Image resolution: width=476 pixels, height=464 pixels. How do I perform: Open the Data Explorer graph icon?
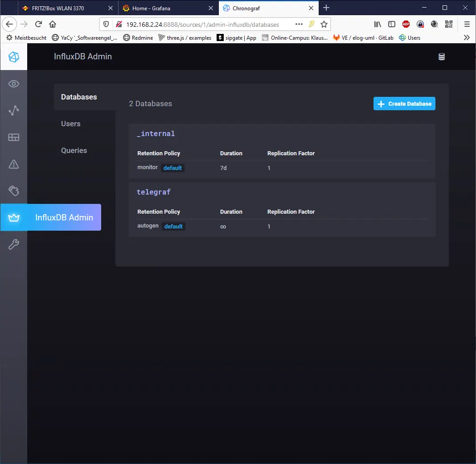[x=13, y=110]
